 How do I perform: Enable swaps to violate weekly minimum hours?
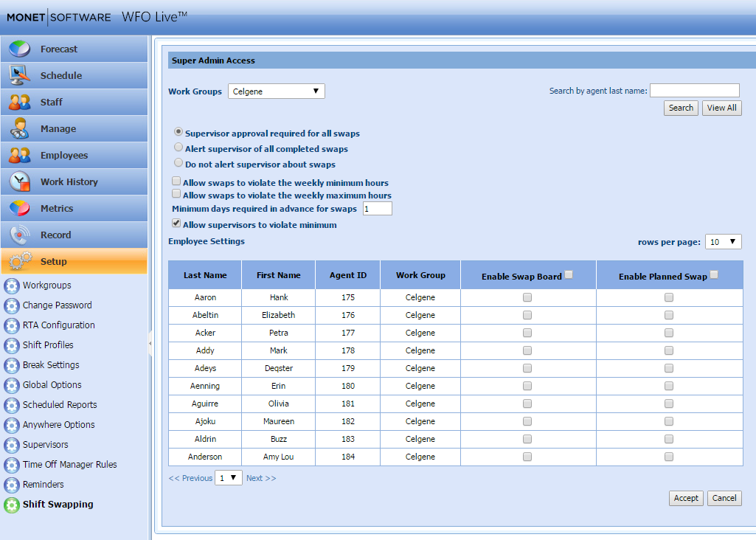(176, 181)
